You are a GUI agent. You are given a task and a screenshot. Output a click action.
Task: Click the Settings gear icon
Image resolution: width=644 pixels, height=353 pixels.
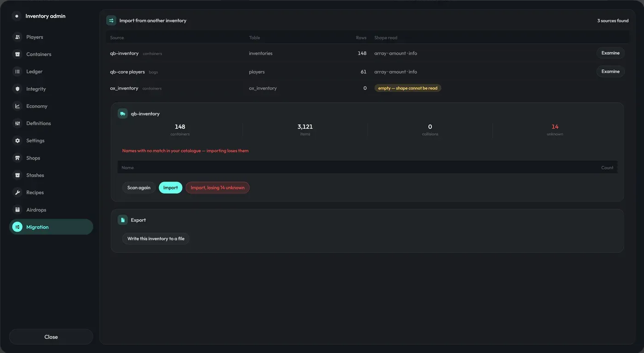tap(17, 141)
